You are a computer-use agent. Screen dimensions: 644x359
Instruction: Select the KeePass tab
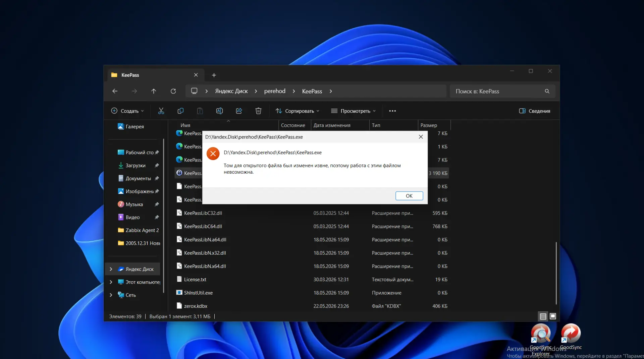155,75
